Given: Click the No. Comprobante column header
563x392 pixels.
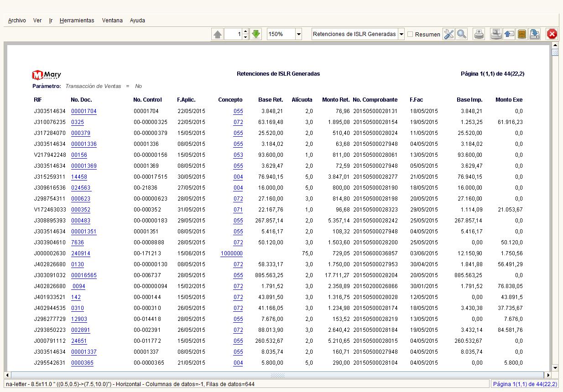Looking at the screenshot, I should (x=375, y=100).
